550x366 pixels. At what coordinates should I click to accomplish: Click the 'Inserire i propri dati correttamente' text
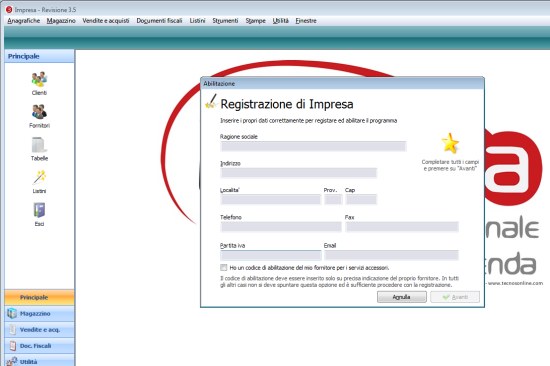pyautogui.click(x=309, y=120)
